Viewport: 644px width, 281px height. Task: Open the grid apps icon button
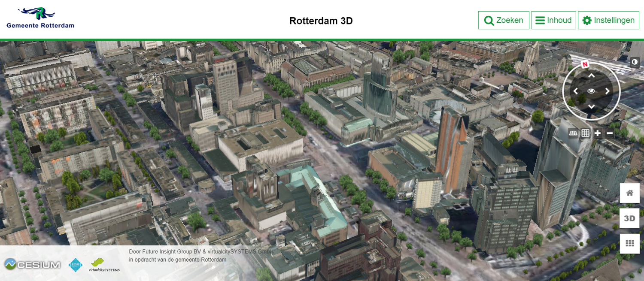pyautogui.click(x=629, y=244)
